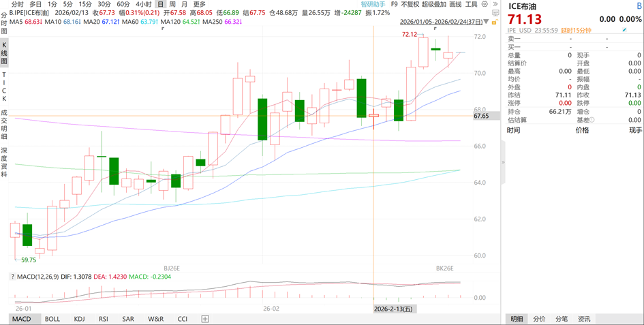Open the 画线 drawing tools
644x325 pixels.
455,4
